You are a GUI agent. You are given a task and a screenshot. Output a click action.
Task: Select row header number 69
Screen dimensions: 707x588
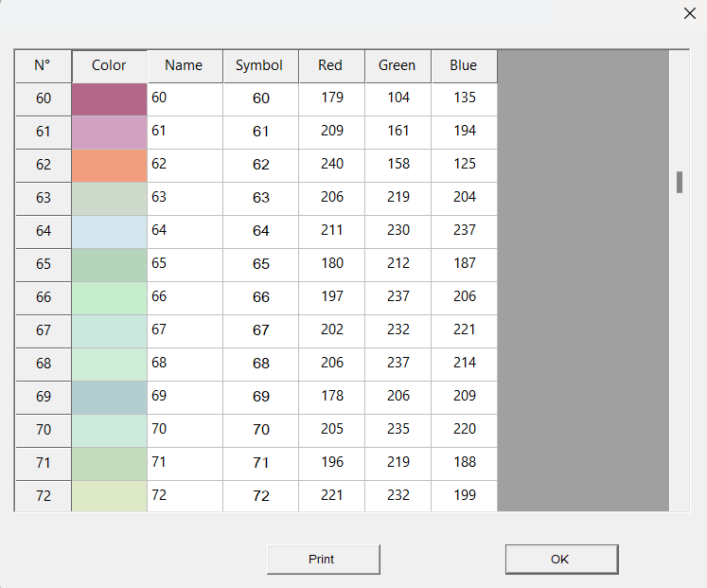click(44, 398)
